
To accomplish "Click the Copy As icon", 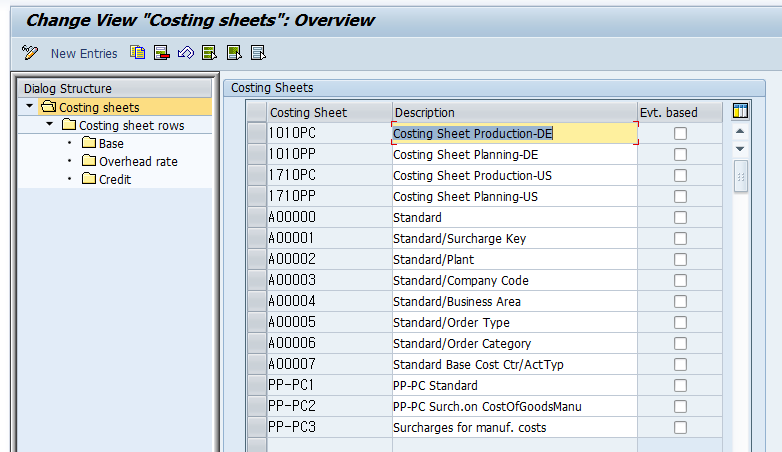I will [x=138, y=52].
